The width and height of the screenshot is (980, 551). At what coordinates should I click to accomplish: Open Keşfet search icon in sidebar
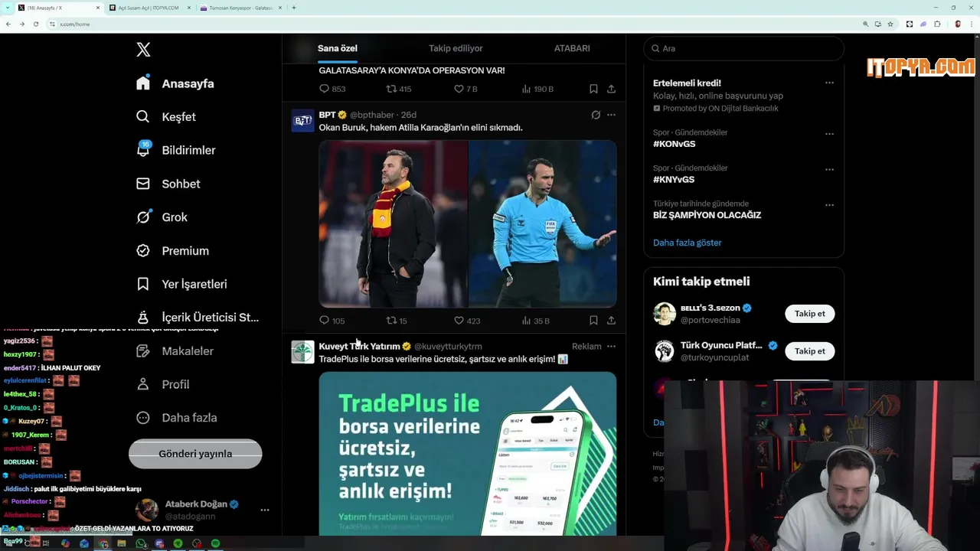[x=143, y=116]
